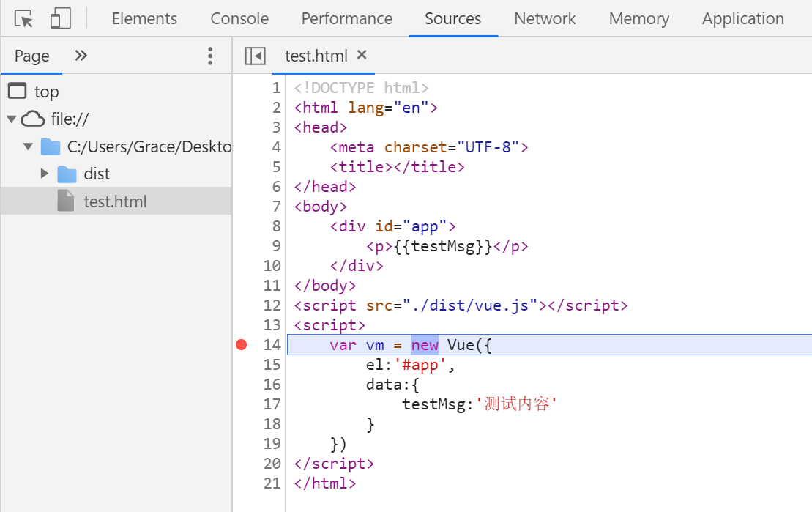Open the Console tab
The width and height of the screenshot is (812, 512).
tap(239, 18)
